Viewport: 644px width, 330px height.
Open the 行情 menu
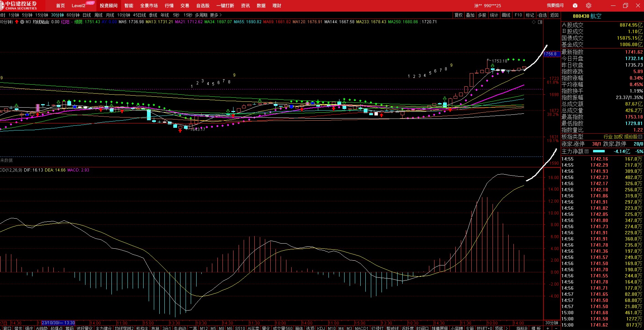(169, 6)
